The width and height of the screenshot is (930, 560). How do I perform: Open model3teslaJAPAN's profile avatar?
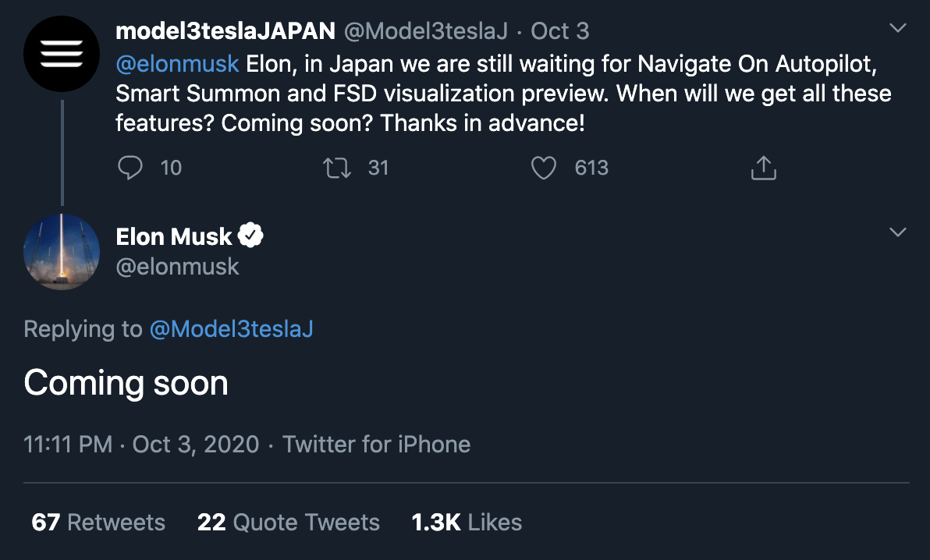pyautogui.click(x=62, y=54)
